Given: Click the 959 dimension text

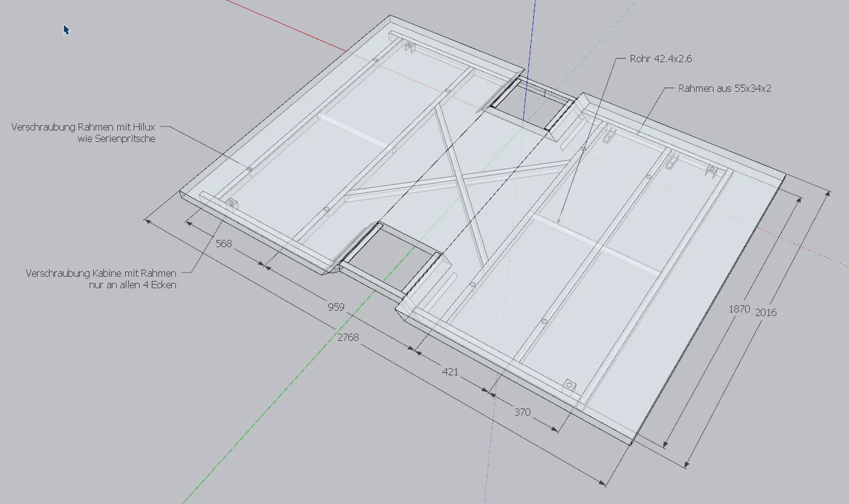Looking at the screenshot, I should click(x=336, y=307).
